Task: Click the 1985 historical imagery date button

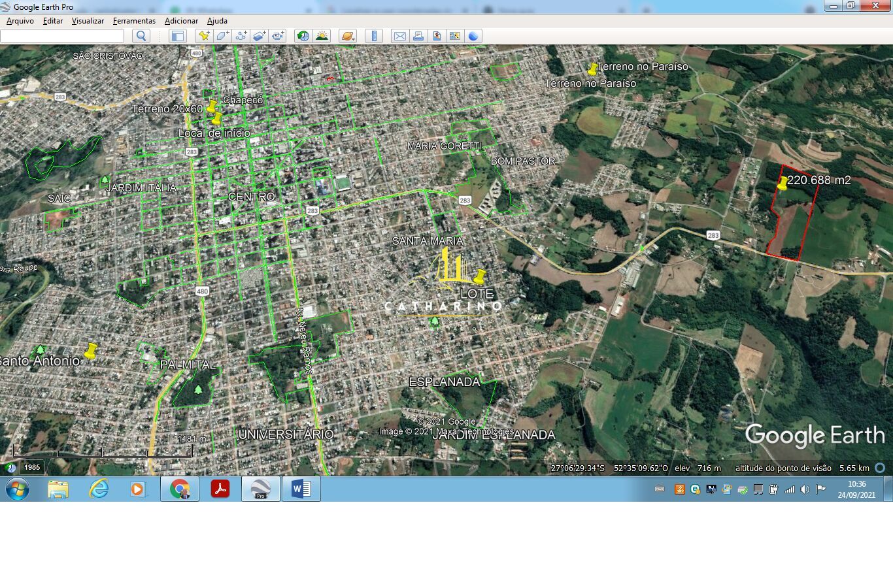Action: click(32, 467)
